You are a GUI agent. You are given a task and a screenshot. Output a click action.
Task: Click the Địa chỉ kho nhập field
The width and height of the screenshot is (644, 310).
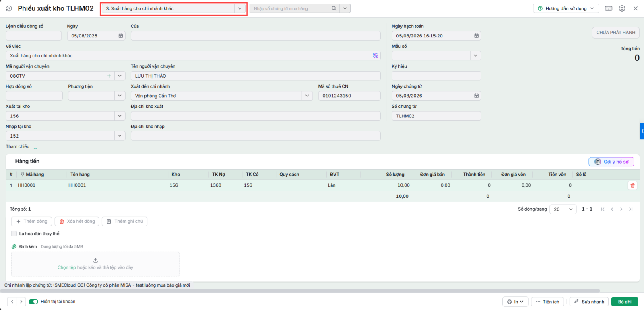(256, 136)
